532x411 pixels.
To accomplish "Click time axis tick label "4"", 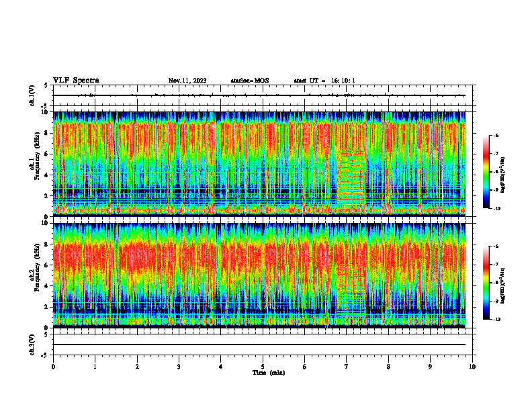I will point(221,367).
